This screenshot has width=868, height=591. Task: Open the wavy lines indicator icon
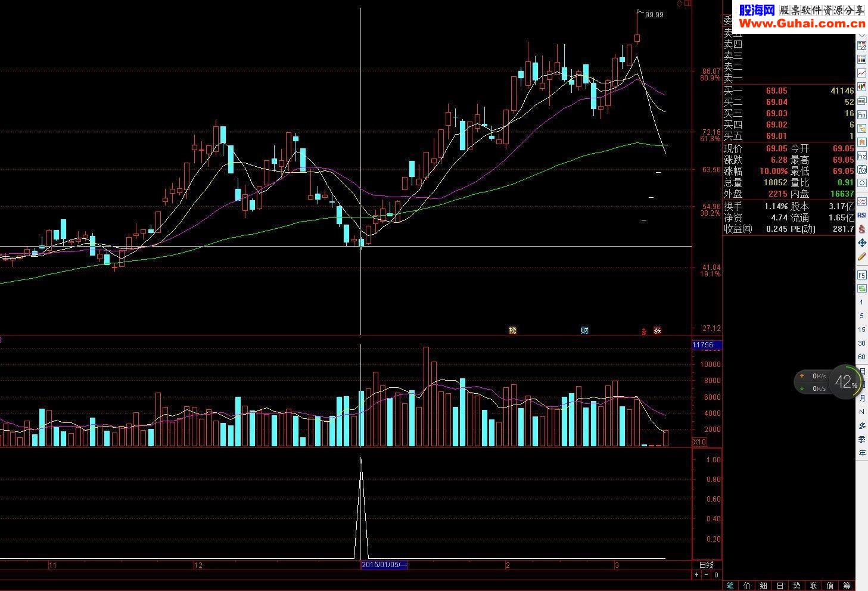[862, 201]
